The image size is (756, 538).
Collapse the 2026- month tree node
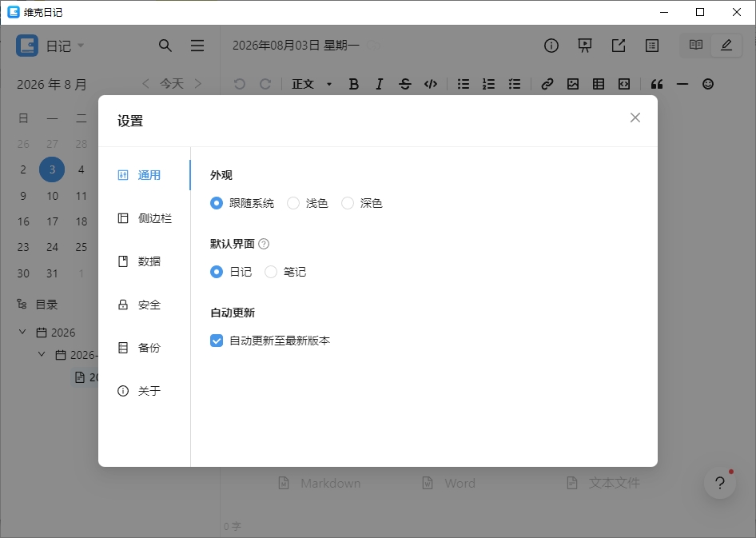coord(42,354)
